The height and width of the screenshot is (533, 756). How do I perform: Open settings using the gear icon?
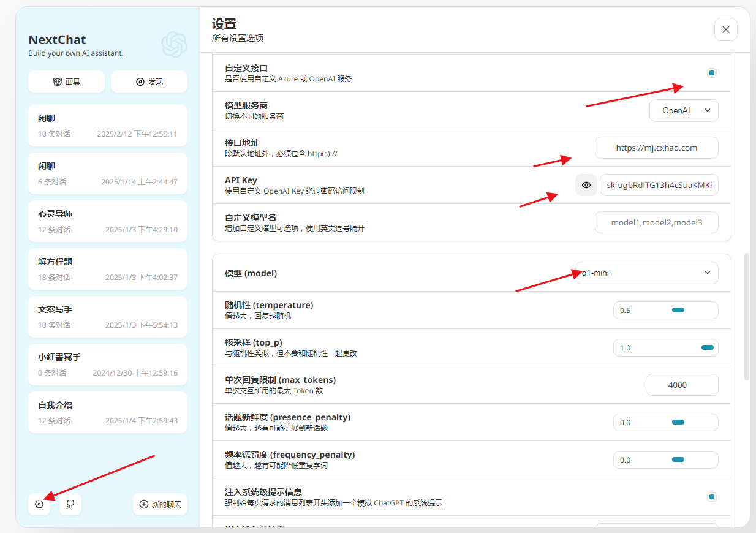39,504
